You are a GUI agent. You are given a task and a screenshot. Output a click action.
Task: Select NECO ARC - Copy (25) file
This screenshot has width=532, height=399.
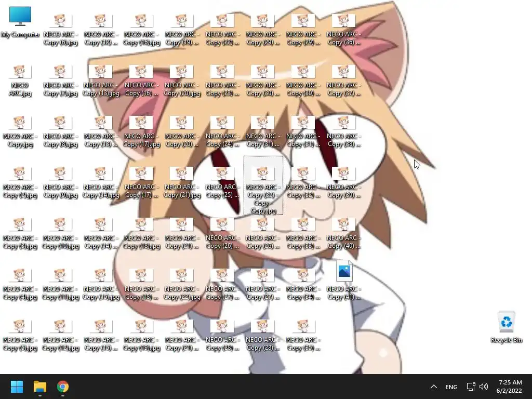[x=222, y=182]
